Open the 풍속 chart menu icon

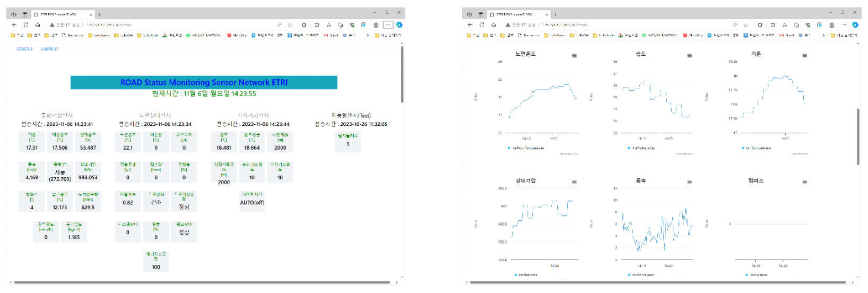pyautogui.click(x=689, y=182)
